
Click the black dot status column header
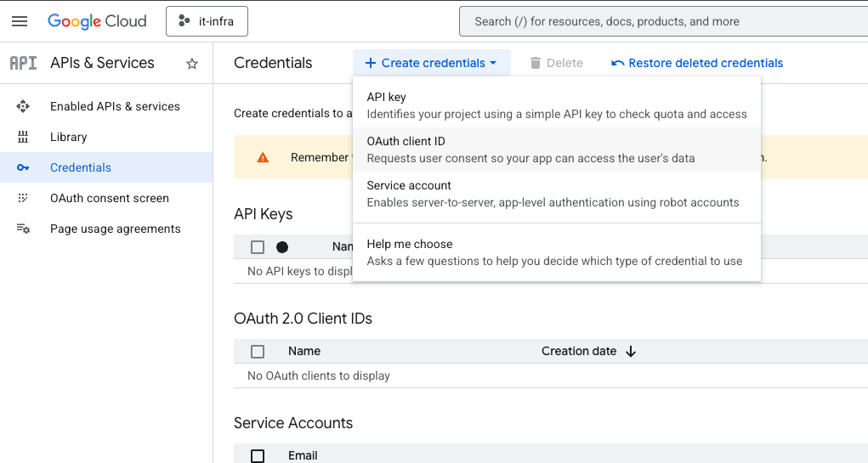pyautogui.click(x=282, y=247)
